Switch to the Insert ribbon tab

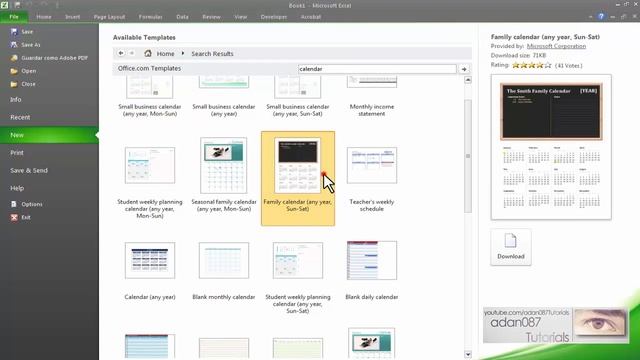click(x=73, y=17)
